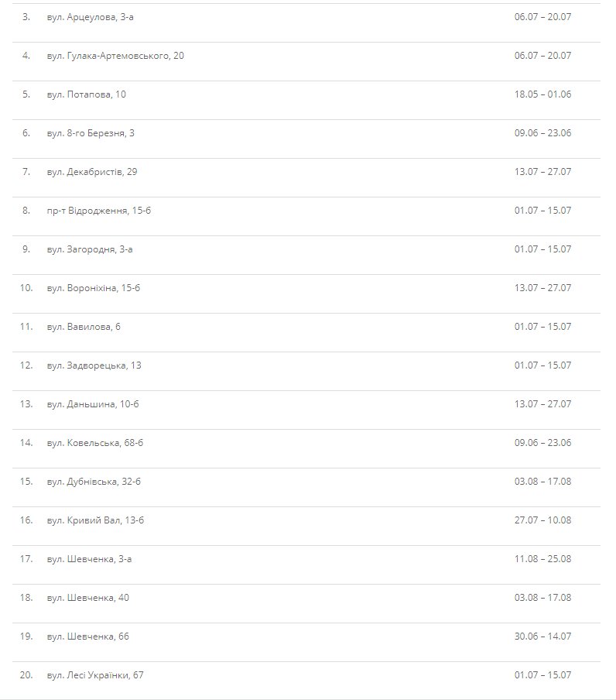Select the вул. Декабристів, 29 entry
Image resolution: width=616 pixels, height=700 pixels.
(x=92, y=172)
